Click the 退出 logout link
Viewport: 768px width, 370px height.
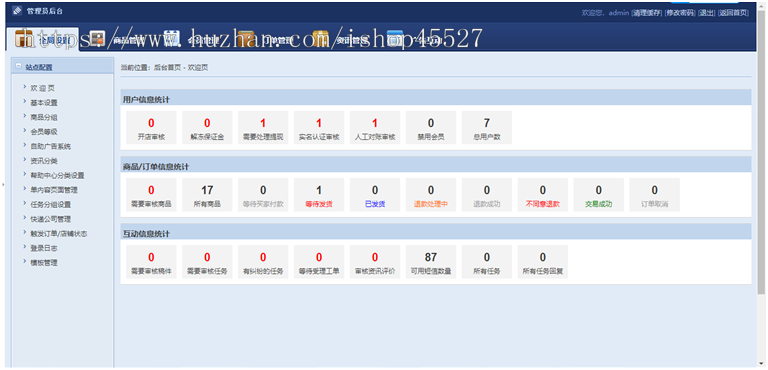click(707, 13)
